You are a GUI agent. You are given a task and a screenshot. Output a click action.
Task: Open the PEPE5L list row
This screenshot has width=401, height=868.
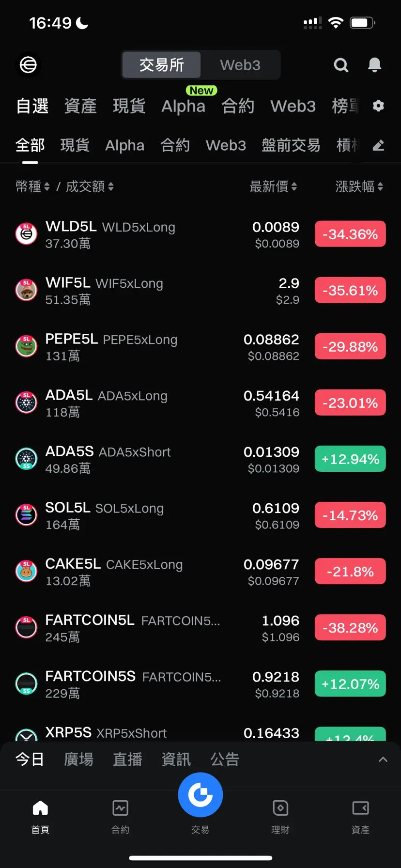(x=200, y=347)
